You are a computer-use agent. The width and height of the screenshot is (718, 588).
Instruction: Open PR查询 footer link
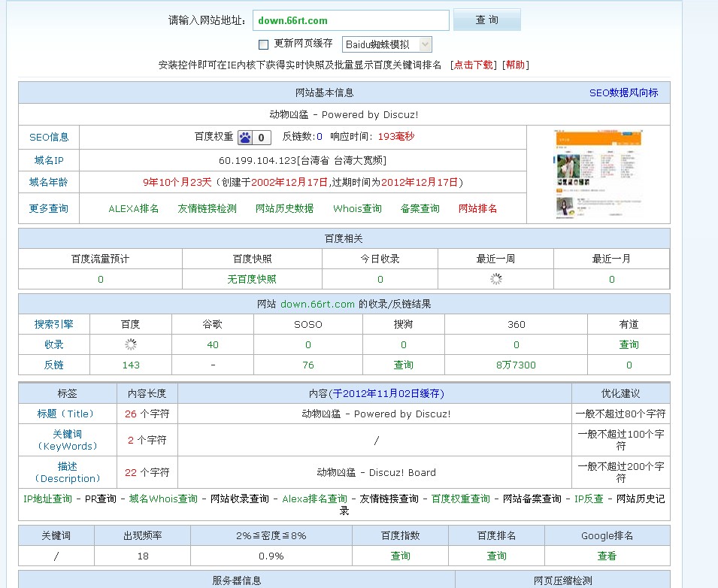click(x=101, y=499)
